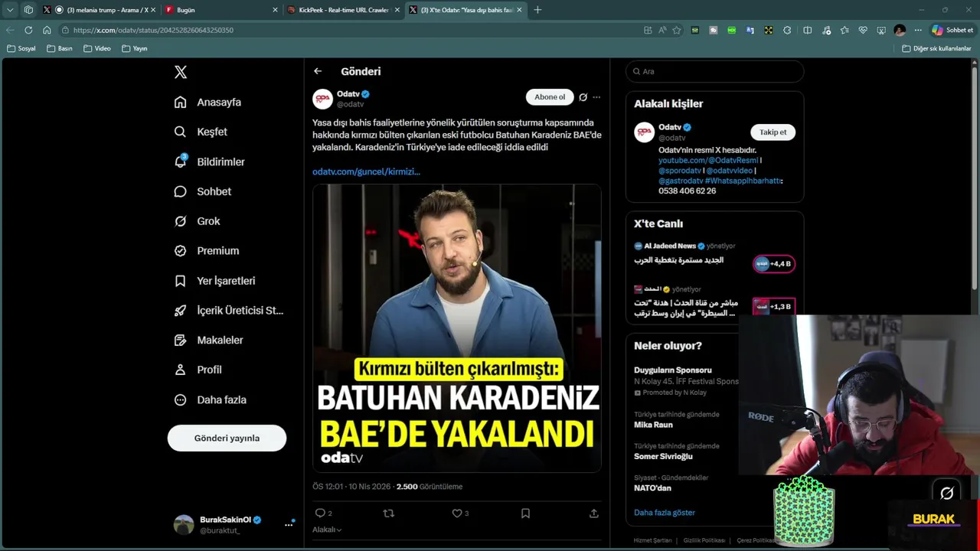Click the +4,4 B listeners badge

(773, 264)
